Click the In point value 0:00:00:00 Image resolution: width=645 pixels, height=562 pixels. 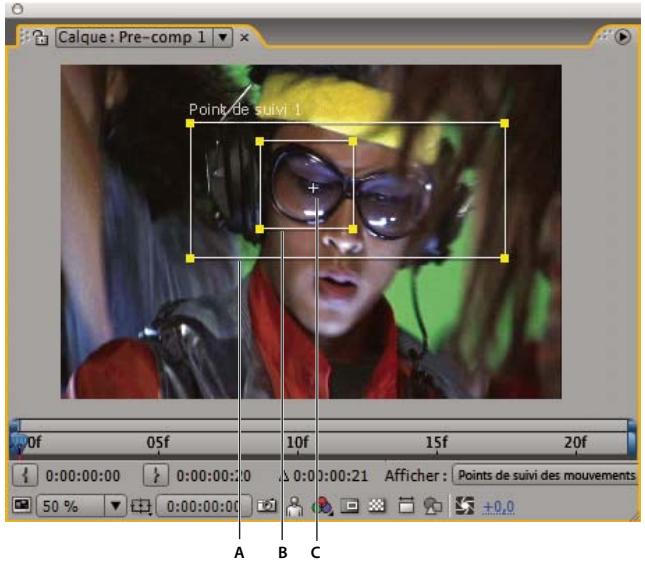click(83, 476)
